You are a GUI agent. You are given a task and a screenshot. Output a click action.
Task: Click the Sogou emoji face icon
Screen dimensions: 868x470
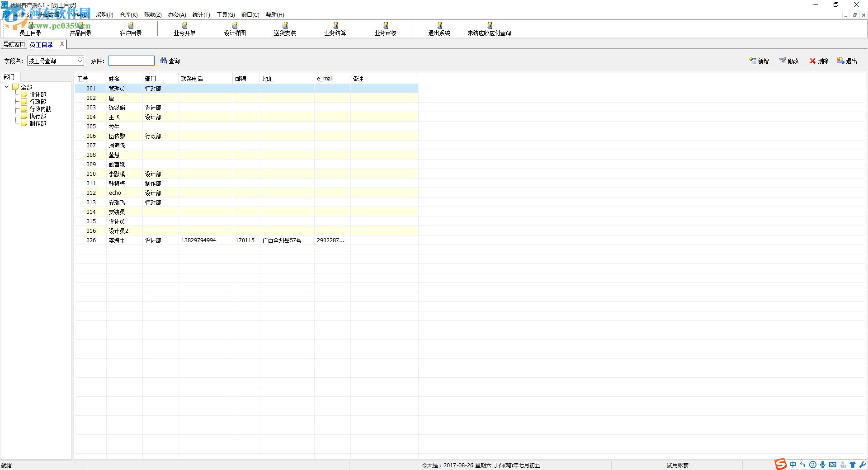click(813, 465)
